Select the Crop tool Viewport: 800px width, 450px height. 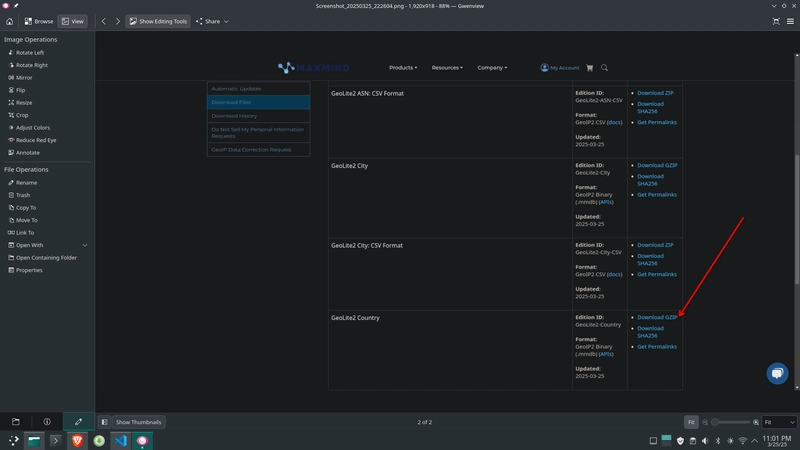(18, 115)
